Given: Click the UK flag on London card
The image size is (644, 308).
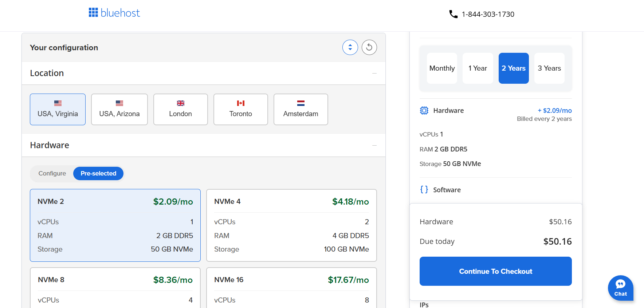Looking at the screenshot, I should click(181, 103).
